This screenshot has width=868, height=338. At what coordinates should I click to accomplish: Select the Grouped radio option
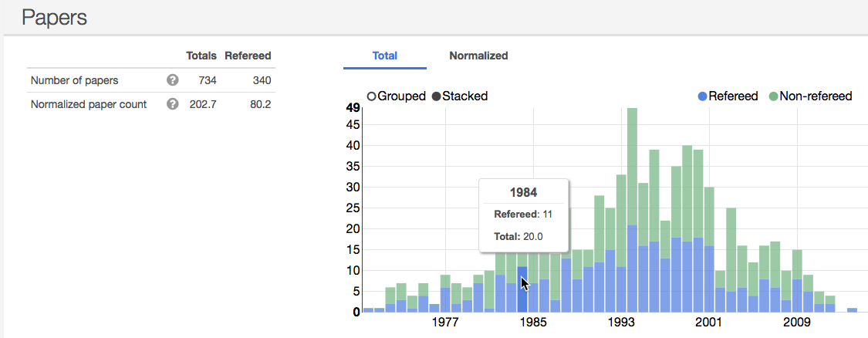372,96
